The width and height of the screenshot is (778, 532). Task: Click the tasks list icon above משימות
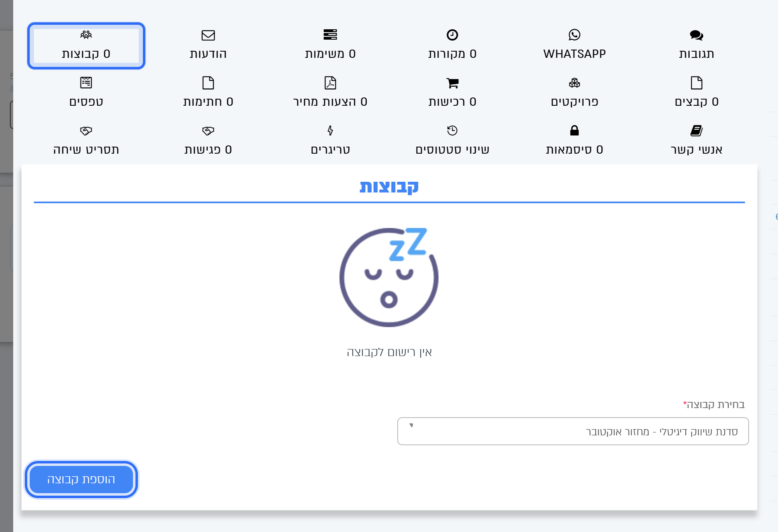coord(330,35)
